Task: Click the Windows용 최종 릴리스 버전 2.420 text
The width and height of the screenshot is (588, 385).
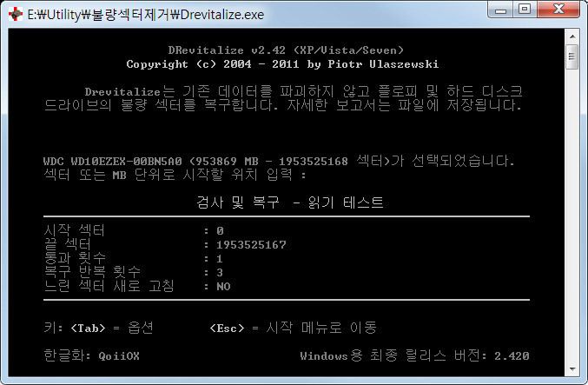Action: (415, 355)
